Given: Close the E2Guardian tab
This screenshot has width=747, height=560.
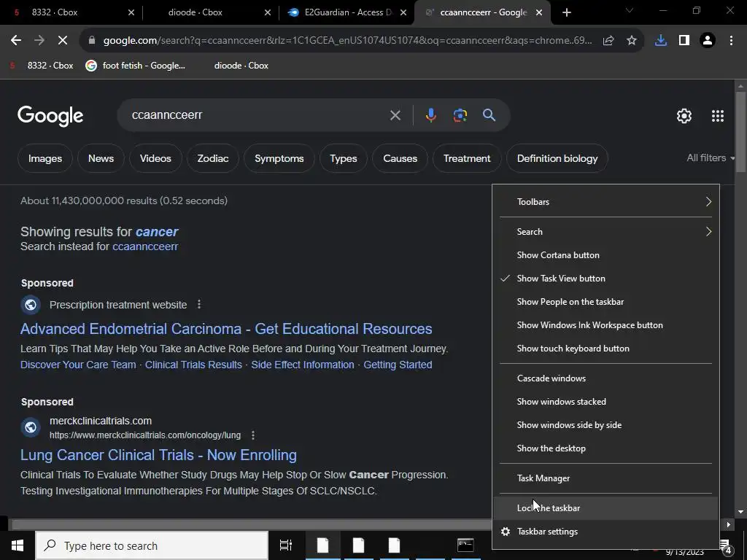Looking at the screenshot, I should click(x=403, y=12).
